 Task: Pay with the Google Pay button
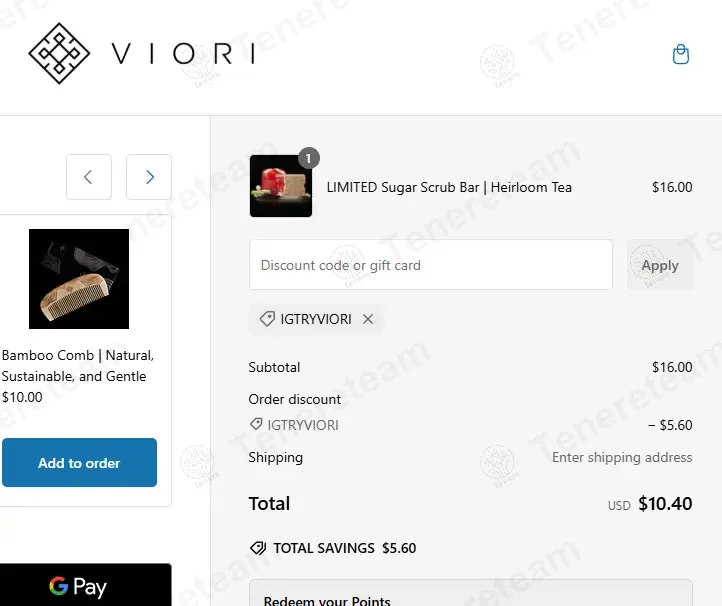point(85,586)
